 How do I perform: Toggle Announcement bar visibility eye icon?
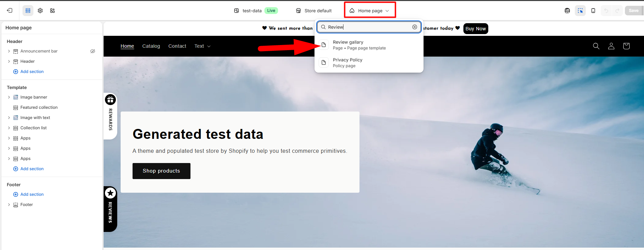point(93,51)
